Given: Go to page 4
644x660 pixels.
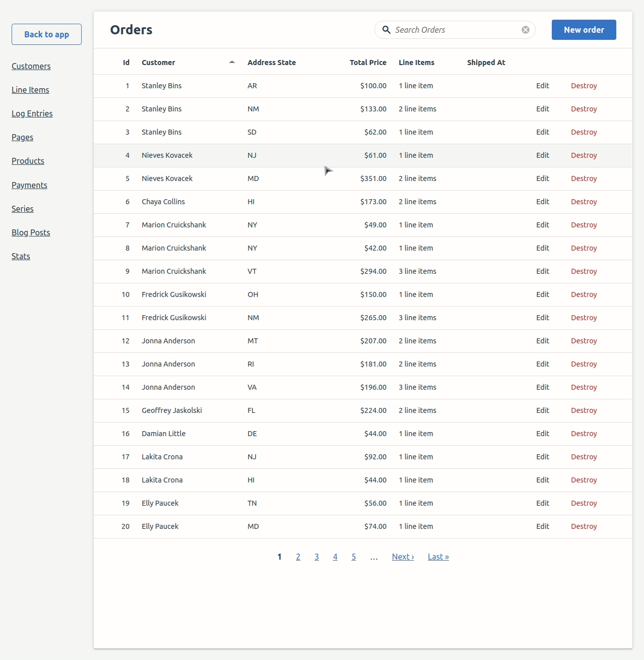Looking at the screenshot, I should tap(335, 557).
